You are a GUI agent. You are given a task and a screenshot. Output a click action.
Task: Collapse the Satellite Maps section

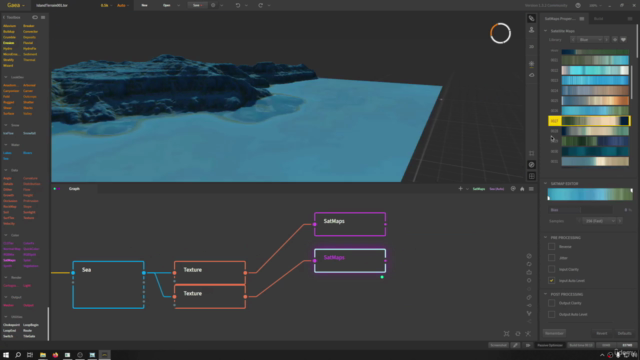pos(546,31)
